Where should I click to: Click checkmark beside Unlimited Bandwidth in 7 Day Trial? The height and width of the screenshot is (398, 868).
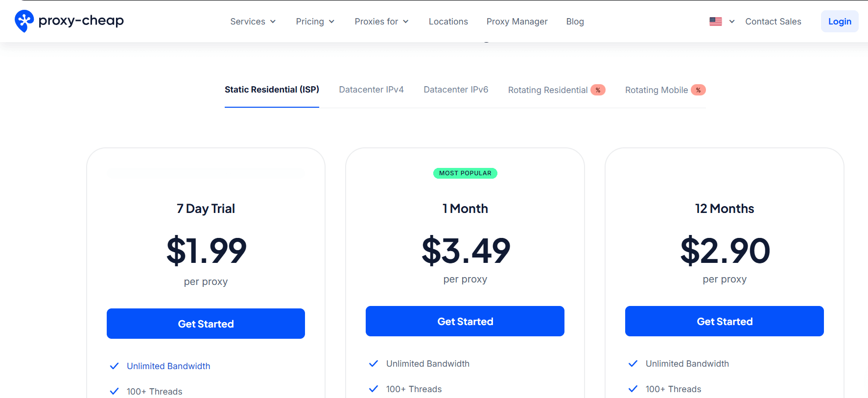point(114,366)
